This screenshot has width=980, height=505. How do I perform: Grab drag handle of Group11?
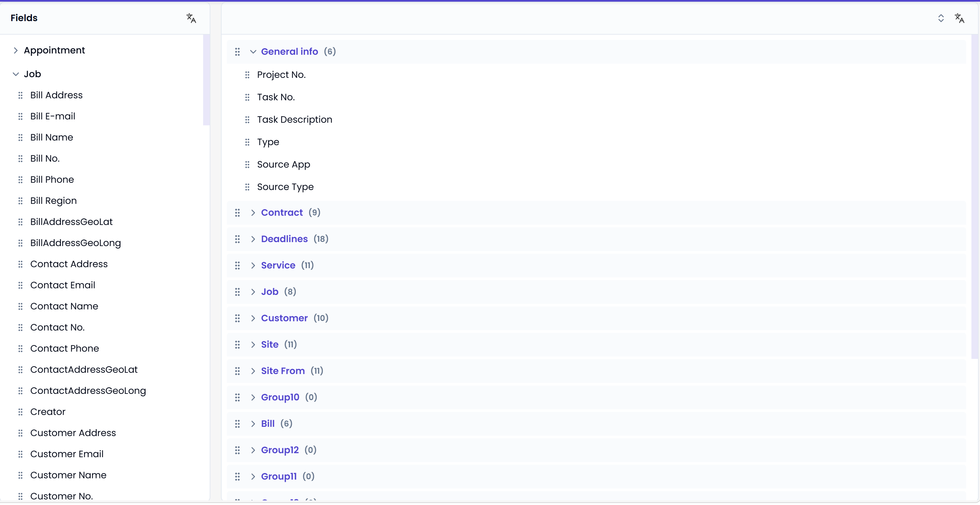[x=237, y=476]
